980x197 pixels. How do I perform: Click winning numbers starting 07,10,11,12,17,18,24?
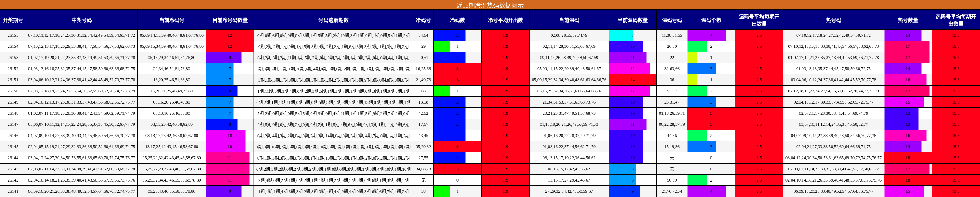81,35
